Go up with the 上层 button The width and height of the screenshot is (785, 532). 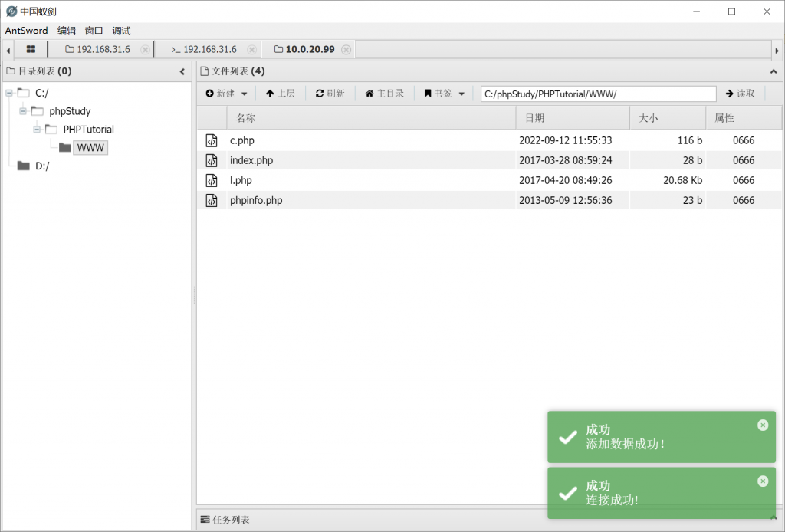[280, 94]
